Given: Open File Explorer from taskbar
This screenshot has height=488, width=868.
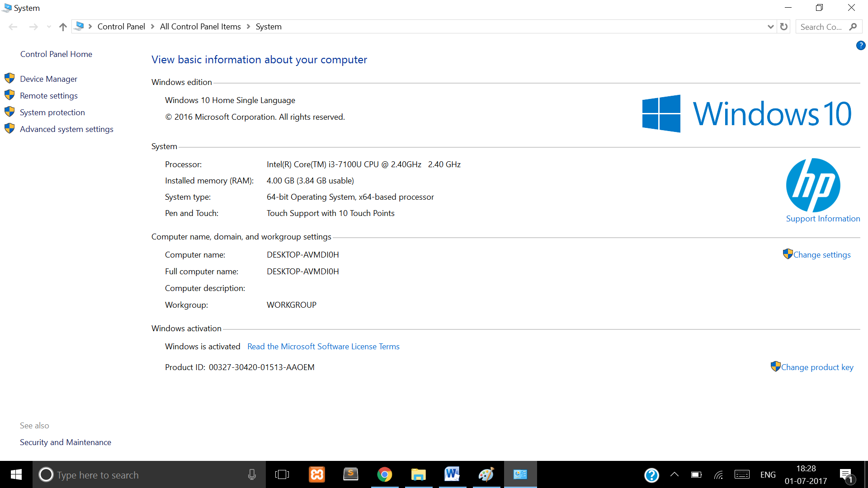Looking at the screenshot, I should click(419, 474).
